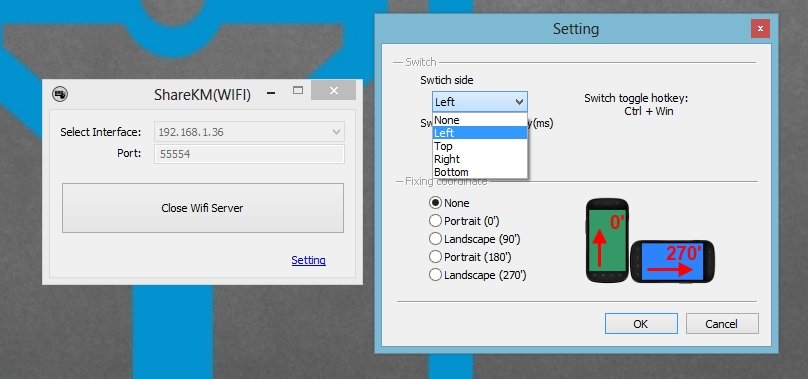Image resolution: width=808 pixels, height=379 pixels.
Task: Pick Bottom from the switch side list
Action: point(480,172)
